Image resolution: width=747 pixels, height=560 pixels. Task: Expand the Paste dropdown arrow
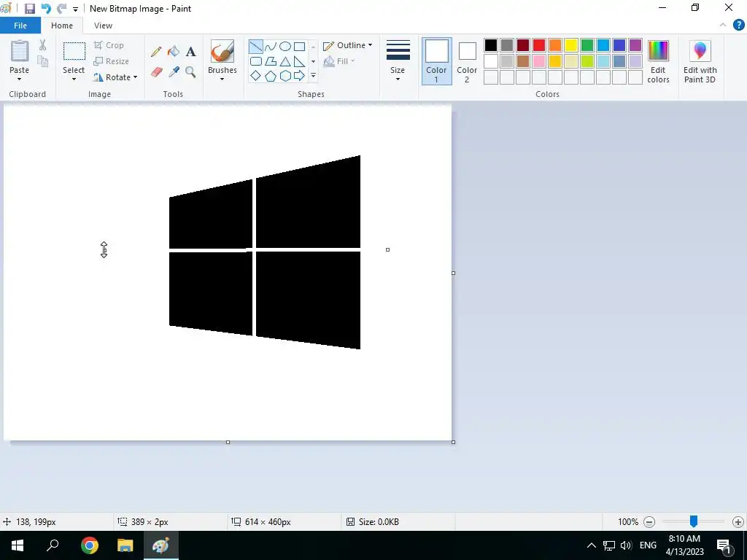click(x=19, y=79)
